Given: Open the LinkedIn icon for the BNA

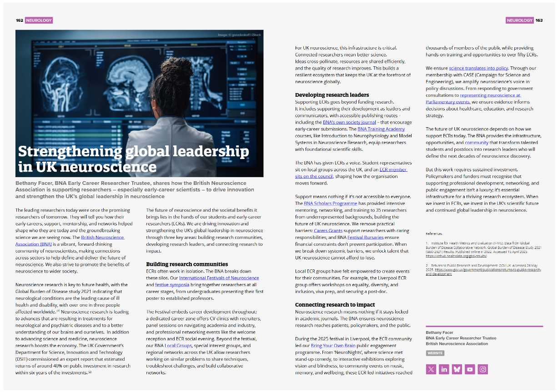Looking at the screenshot, I should [x=444, y=369].
